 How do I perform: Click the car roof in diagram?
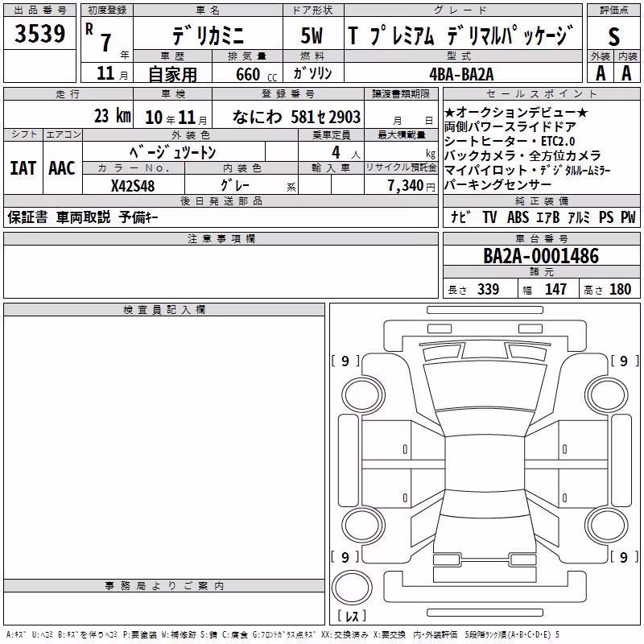click(485, 463)
